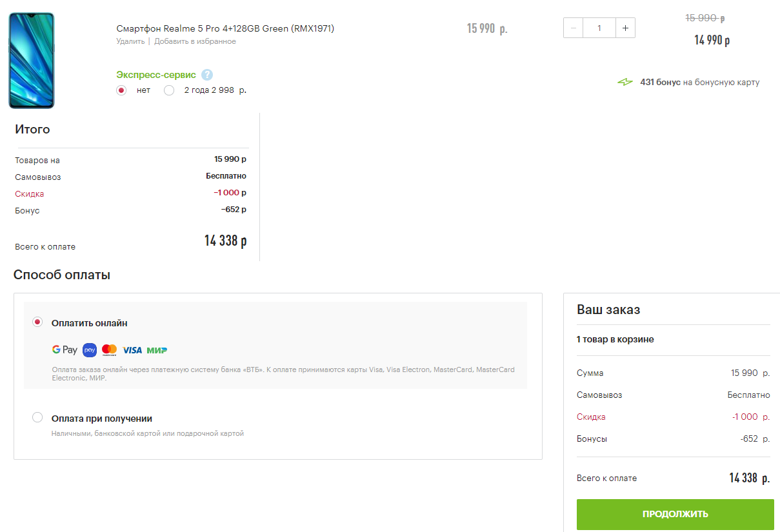The width and height of the screenshot is (780, 532).
Task: Select 'Оплата при получении' payment option
Action: [37, 417]
